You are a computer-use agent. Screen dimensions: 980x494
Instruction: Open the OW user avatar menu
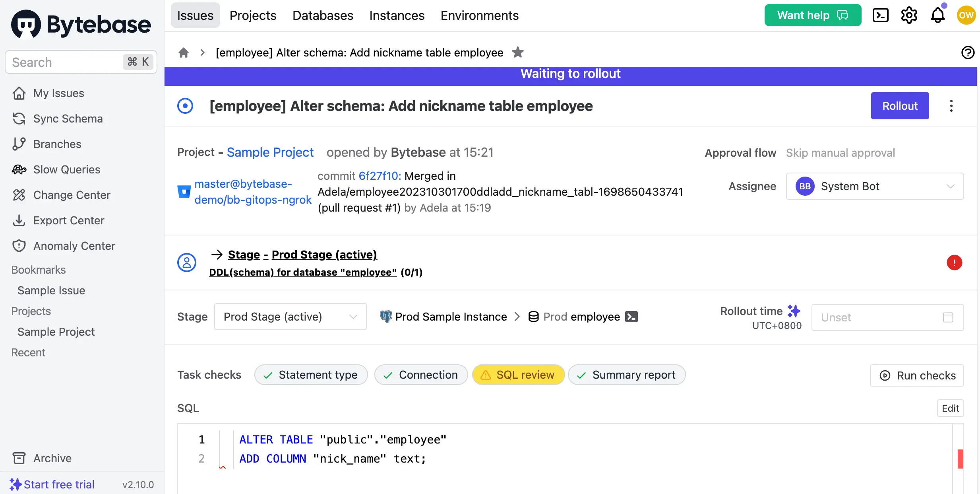[966, 16]
